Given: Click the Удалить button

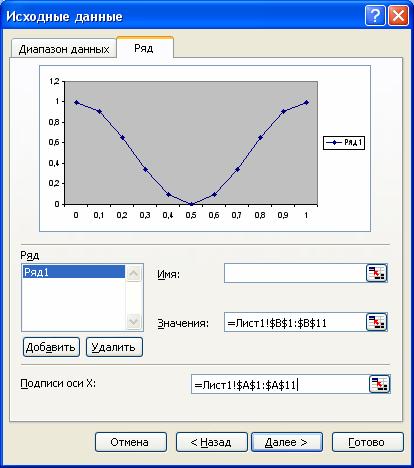Looking at the screenshot, I should [114, 347].
